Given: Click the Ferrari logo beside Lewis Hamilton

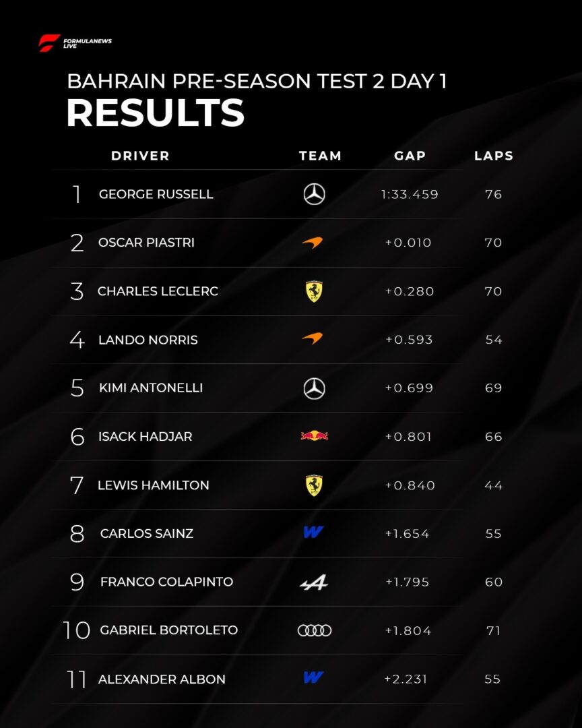Looking at the screenshot, I should [314, 485].
